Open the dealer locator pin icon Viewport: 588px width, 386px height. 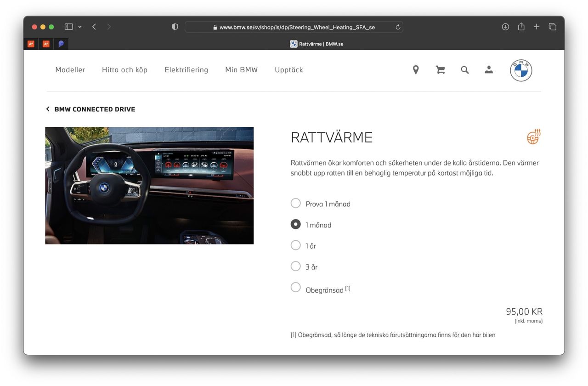tap(415, 69)
